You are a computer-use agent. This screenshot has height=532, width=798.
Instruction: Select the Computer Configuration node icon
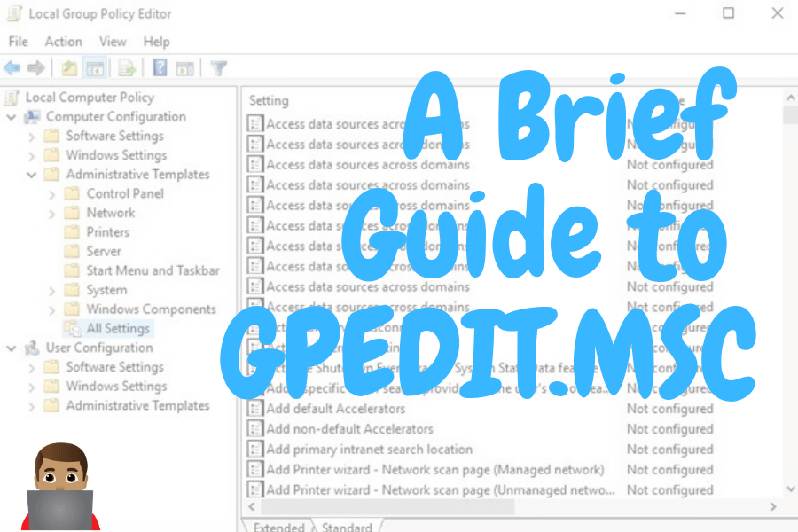(x=32, y=116)
